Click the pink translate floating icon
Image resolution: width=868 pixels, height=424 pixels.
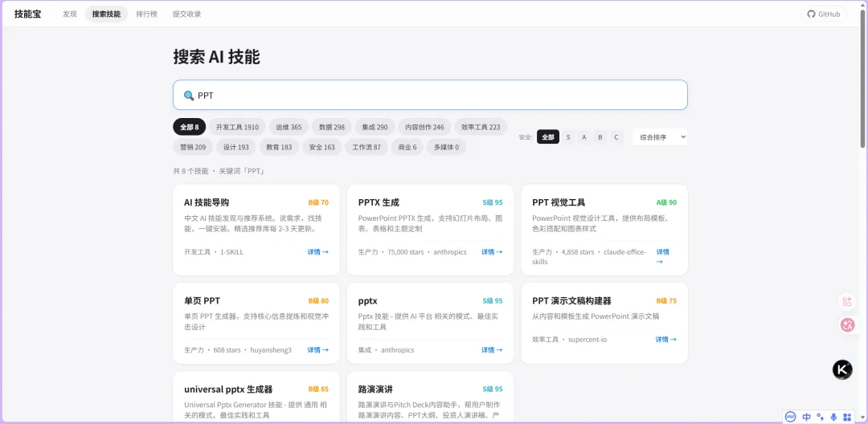847,325
